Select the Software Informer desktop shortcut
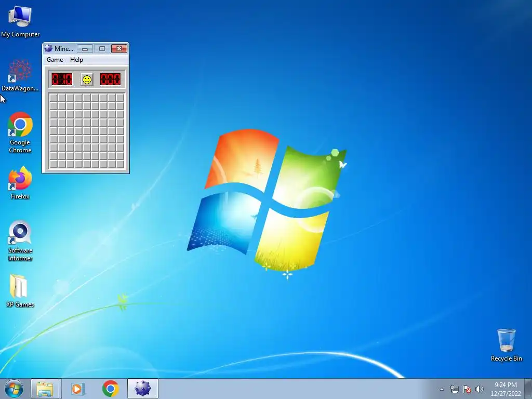532x399 pixels. (x=20, y=241)
